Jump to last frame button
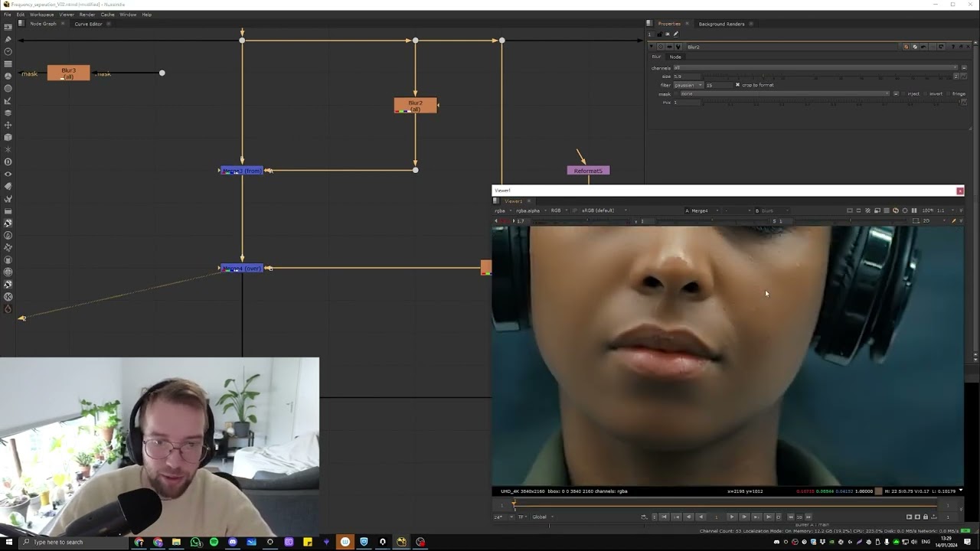 (x=769, y=517)
